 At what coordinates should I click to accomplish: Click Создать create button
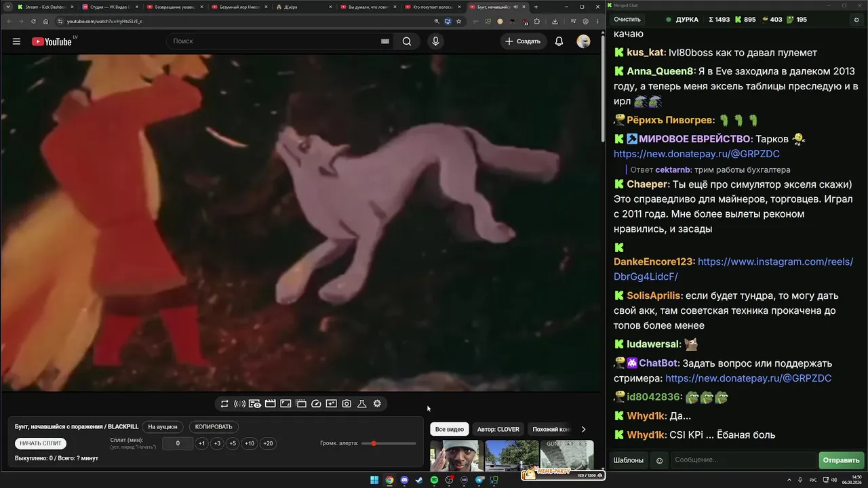click(x=524, y=41)
